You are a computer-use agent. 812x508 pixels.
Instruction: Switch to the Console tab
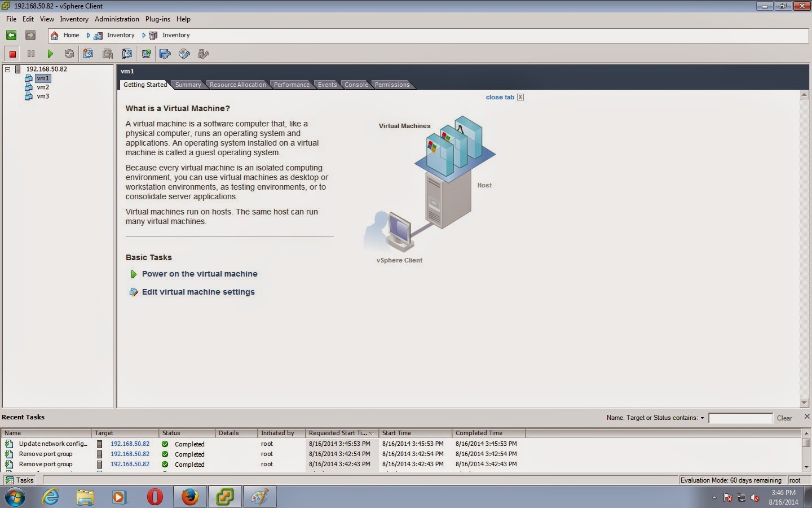click(x=356, y=85)
